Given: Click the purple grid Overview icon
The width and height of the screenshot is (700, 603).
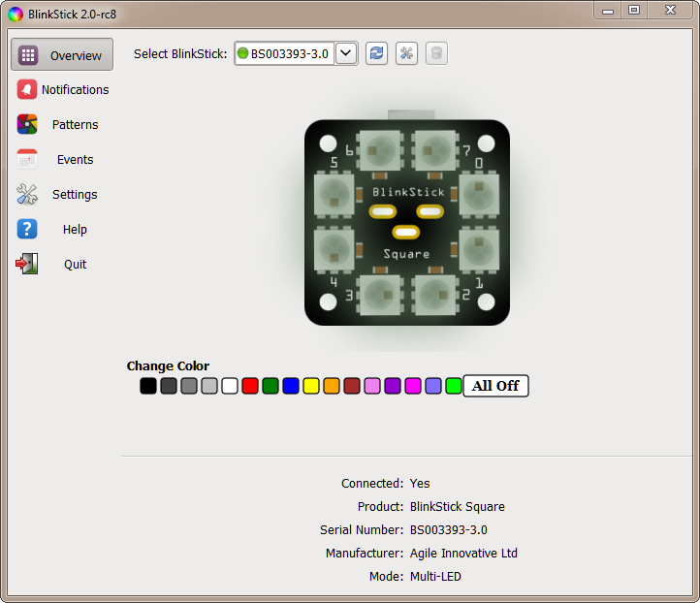Looking at the screenshot, I should (x=28, y=55).
